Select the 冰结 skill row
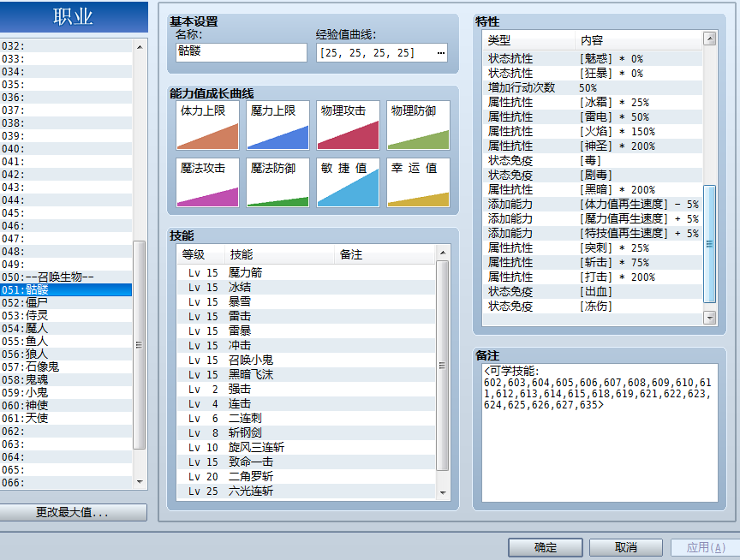 coord(306,288)
